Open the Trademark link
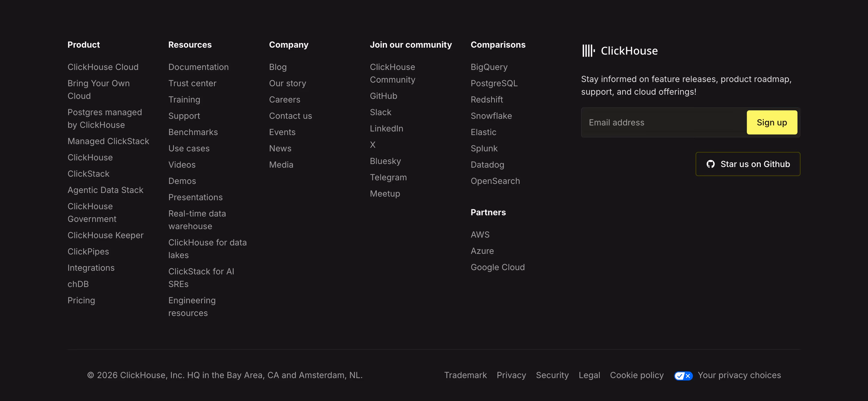The height and width of the screenshot is (401, 868). [x=465, y=375]
